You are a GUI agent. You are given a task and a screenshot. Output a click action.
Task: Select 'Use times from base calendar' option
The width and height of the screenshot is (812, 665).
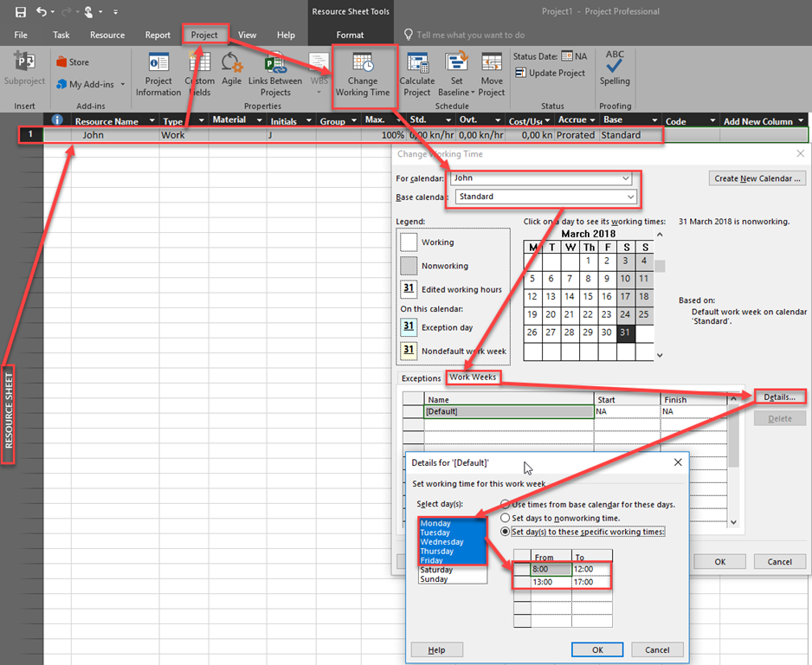pos(506,504)
